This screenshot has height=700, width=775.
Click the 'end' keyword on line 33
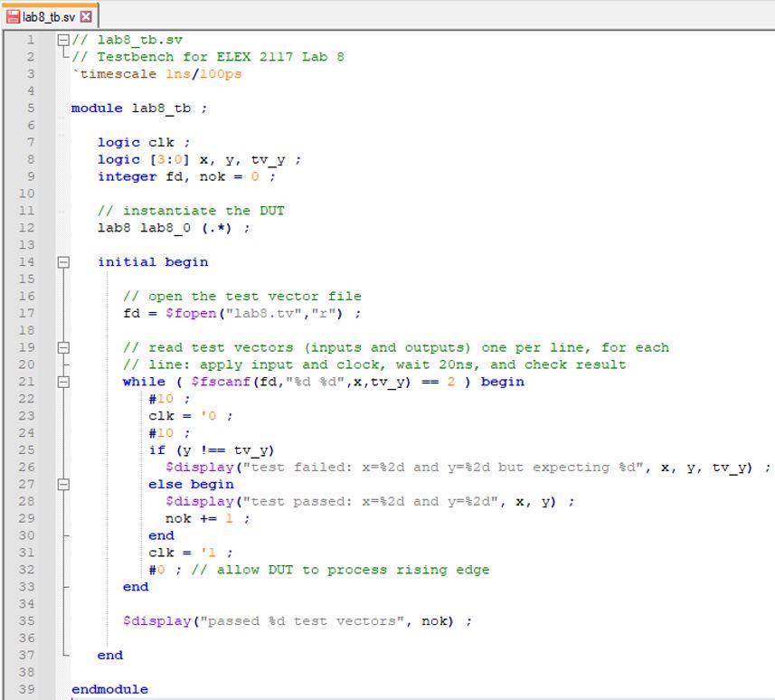136,587
